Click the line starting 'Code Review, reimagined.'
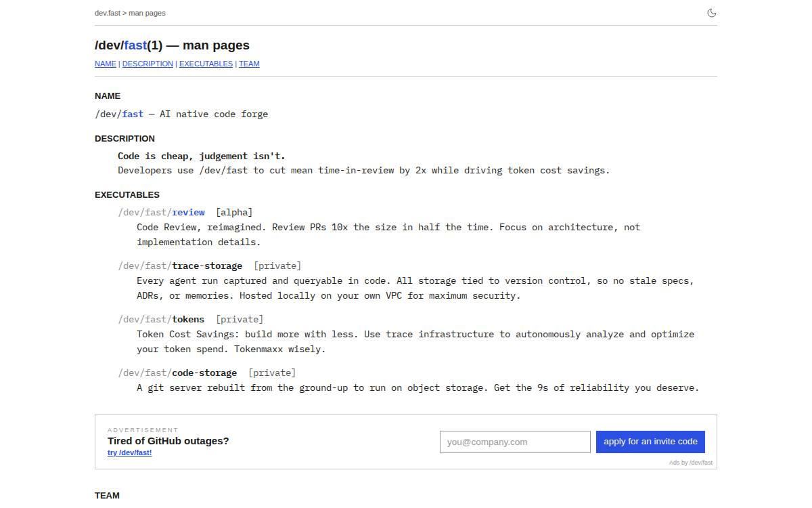812x508 pixels. (x=388, y=227)
